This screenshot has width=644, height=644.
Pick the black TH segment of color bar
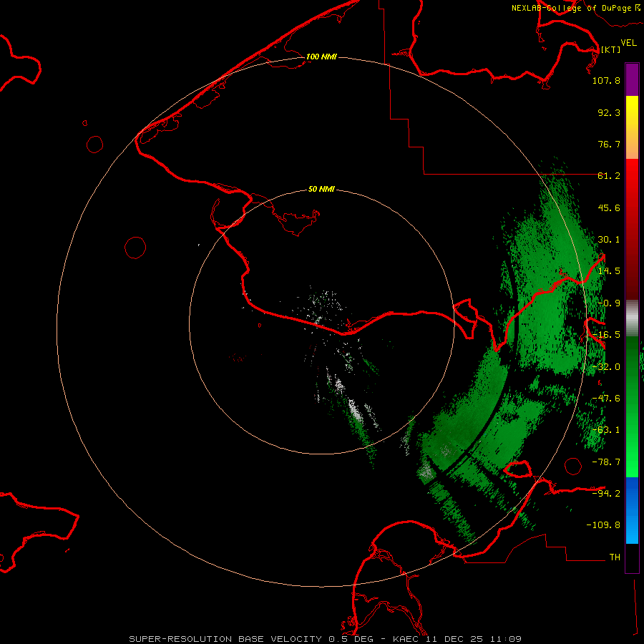(x=632, y=557)
